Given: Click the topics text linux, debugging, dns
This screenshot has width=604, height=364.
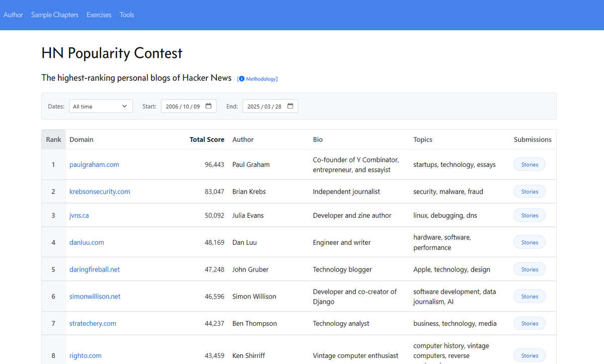Looking at the screenshot, I should point(445,215).
